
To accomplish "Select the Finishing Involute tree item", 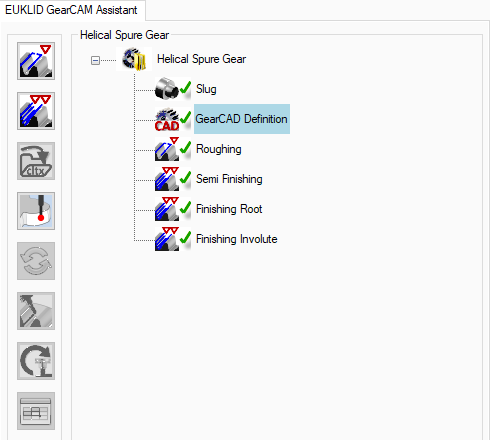I will (x=237, y=239).
